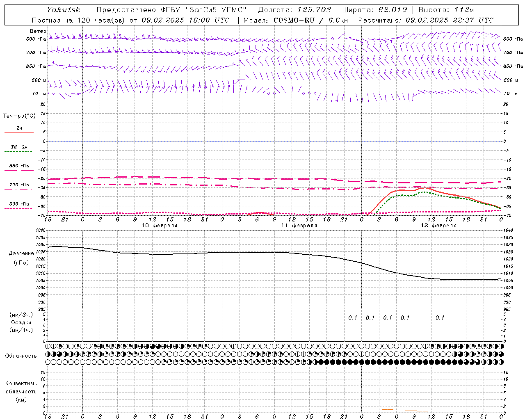The width and height of the screenshot is (525, 420).
Task: Click the peak of the red 2м temperature curve
Action: click(425, 187)
